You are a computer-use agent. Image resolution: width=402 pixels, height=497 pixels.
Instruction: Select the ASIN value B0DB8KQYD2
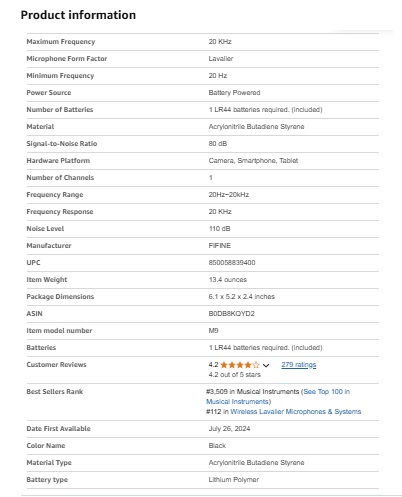coord(231,314)
